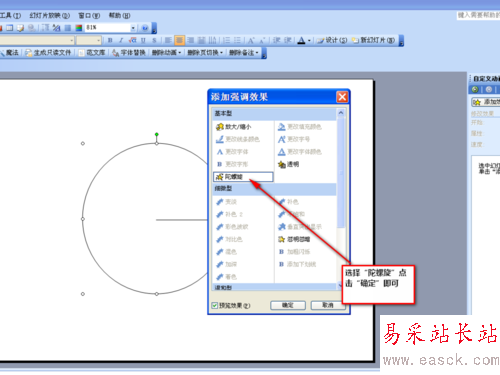Select the 彩色波纹 effect
The image size is (500, 375).
click(232, 227)
